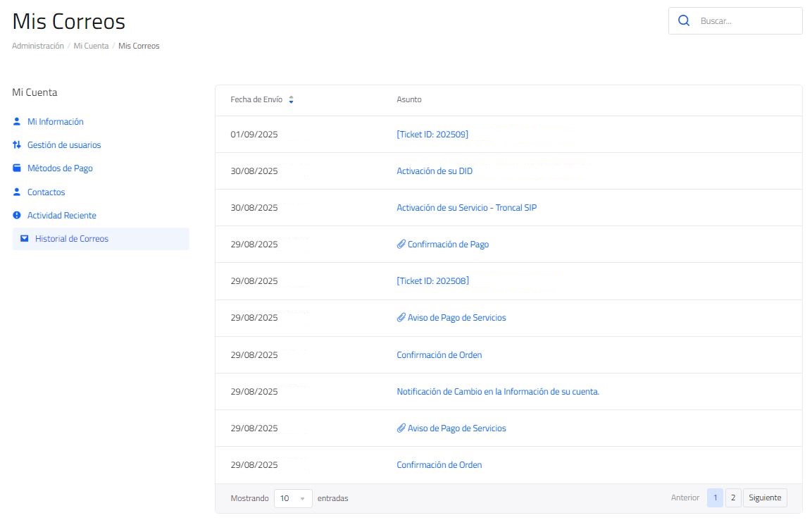Click Mi Cuenta in the breadcrumb
812x525 pixels.
click(x=91, y=46)
